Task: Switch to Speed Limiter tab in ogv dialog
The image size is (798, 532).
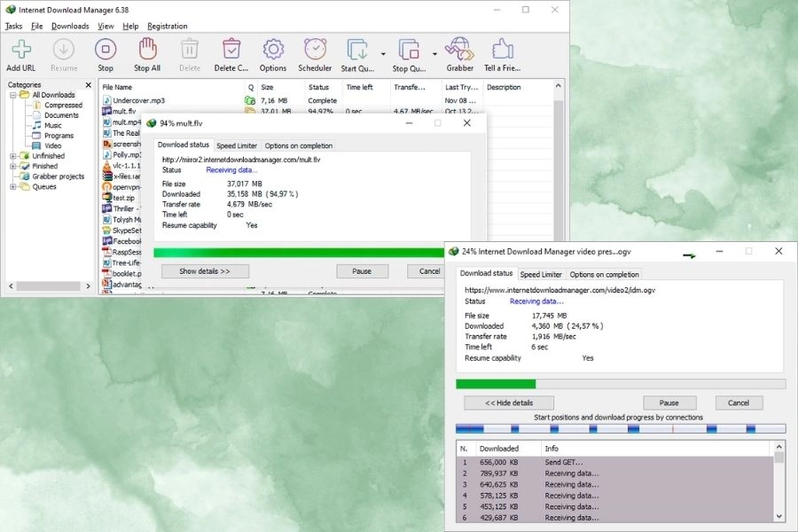Action: coord(541,274)
